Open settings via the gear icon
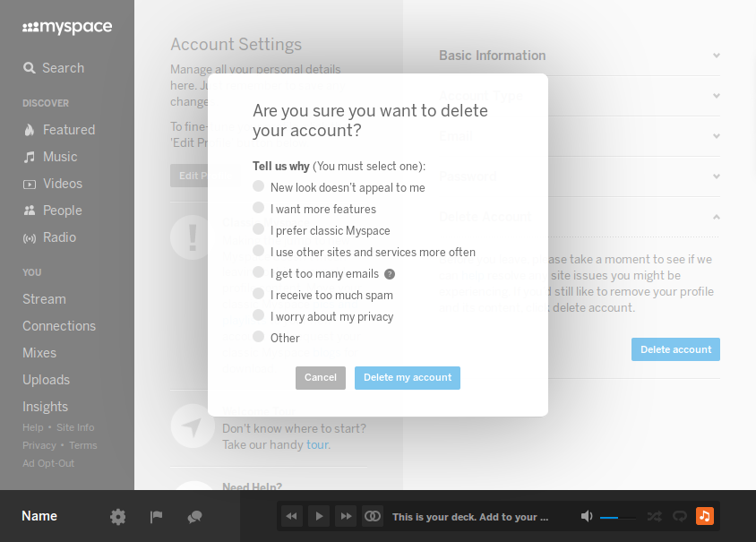 tap(117, 516)
